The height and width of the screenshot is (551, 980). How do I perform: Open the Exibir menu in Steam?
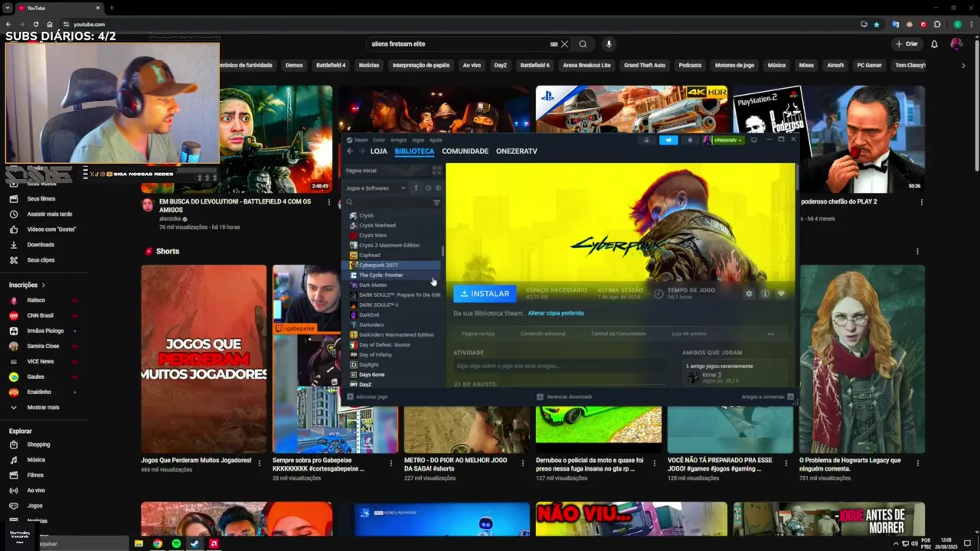click(x=379, y=140)
